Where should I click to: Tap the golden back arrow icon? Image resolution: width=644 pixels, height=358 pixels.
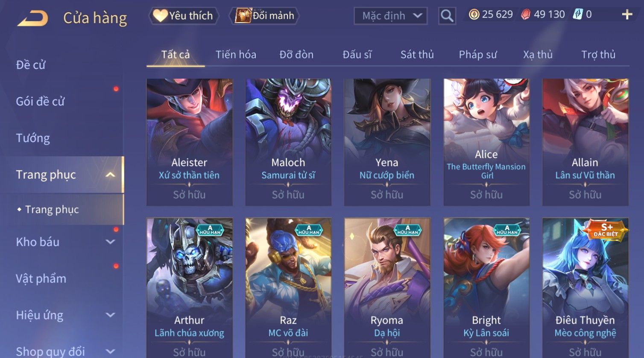(32, 18)
